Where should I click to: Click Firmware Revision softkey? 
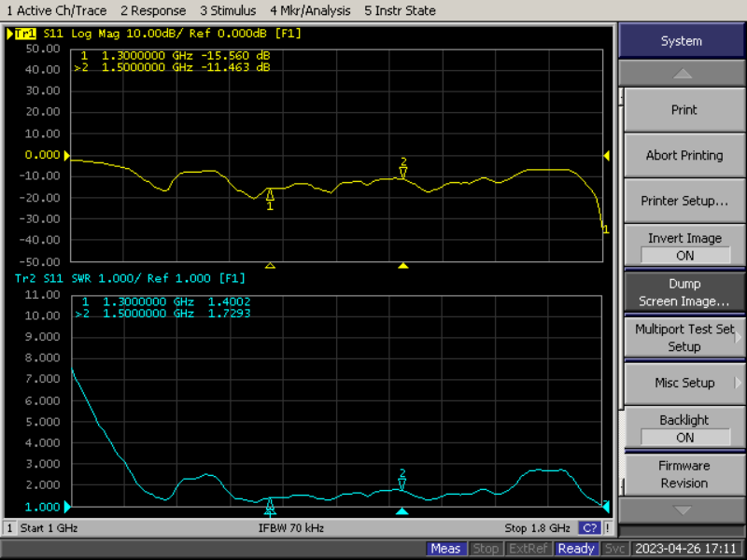(684, 474)
